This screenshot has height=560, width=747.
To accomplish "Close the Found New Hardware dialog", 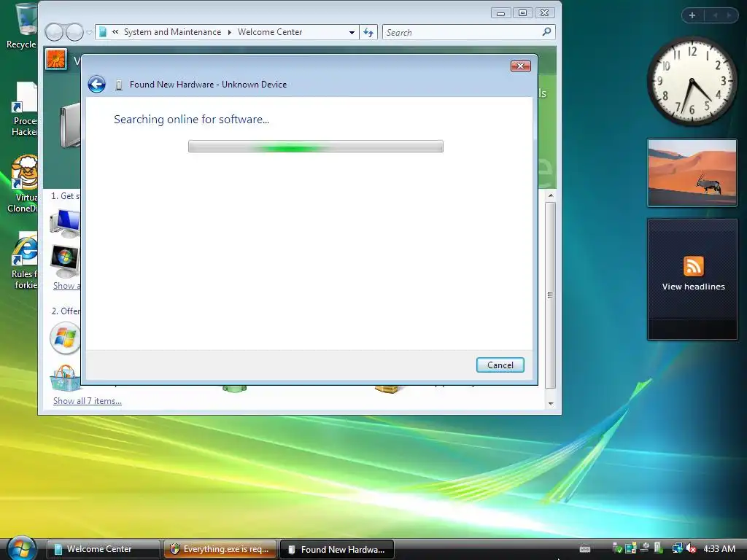I will 520,66.
